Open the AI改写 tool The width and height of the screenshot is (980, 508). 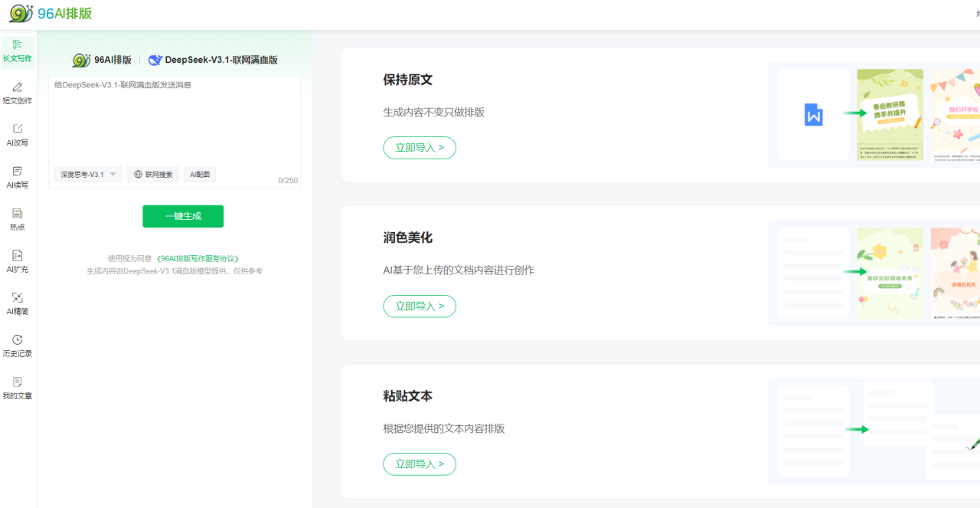pos(18,135)
